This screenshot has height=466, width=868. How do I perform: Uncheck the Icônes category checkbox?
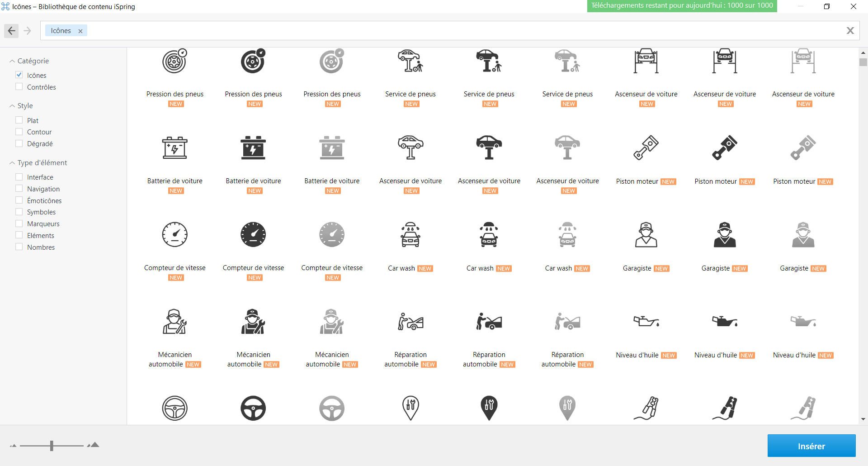click(19, 75)
